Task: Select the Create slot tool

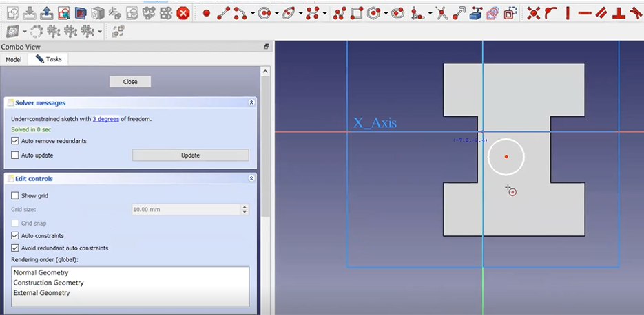Action: (x=397, y=14)
